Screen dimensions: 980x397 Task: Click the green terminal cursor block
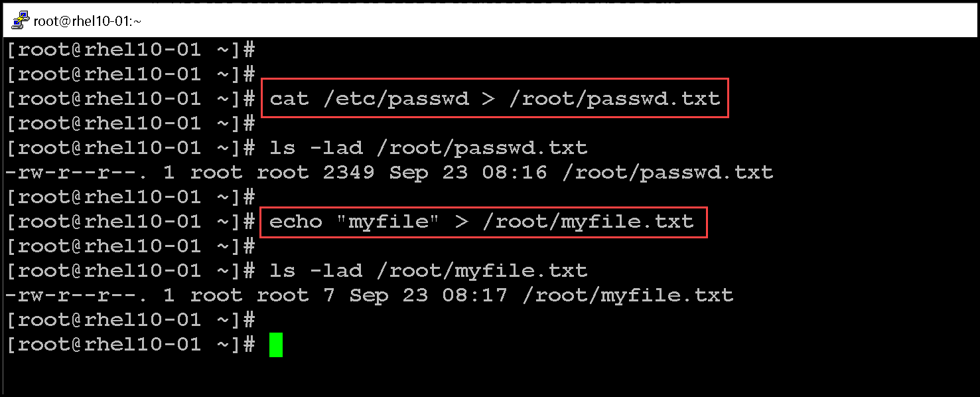[x=276, y=345]
